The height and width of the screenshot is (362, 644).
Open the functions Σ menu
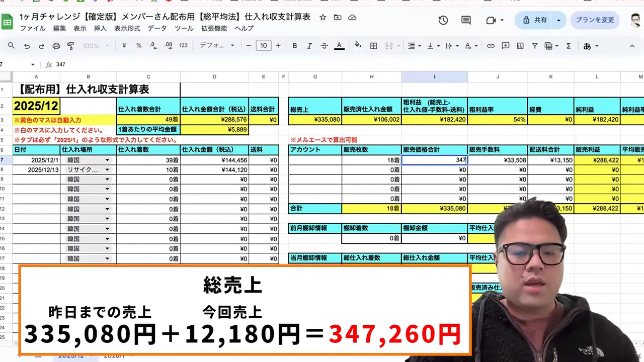coord(568,46)
